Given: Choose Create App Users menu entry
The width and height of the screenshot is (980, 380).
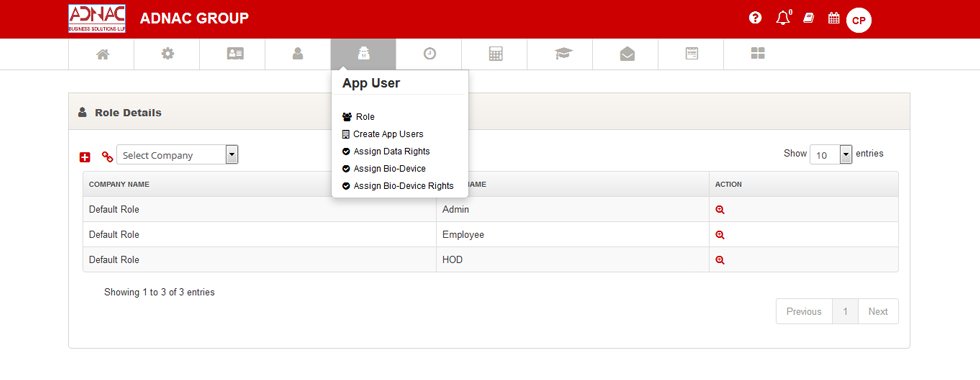Looking at the screenshot, I should pos(382,134).
